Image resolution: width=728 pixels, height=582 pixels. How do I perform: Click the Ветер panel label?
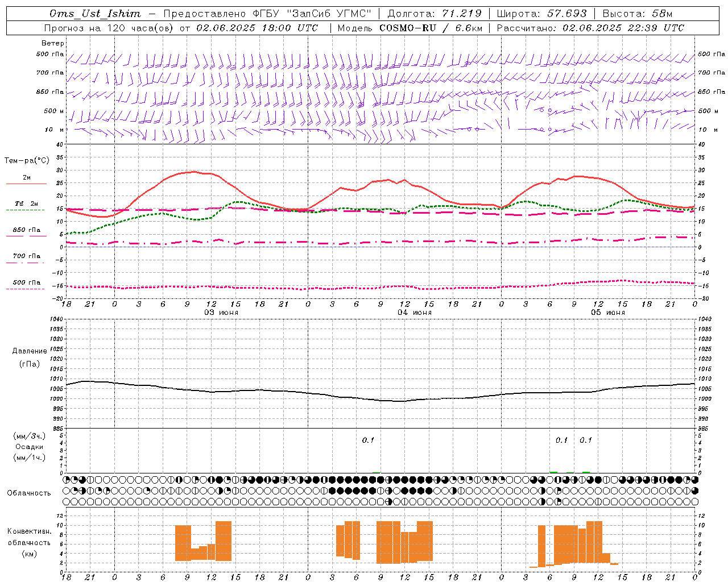(53, 43)
